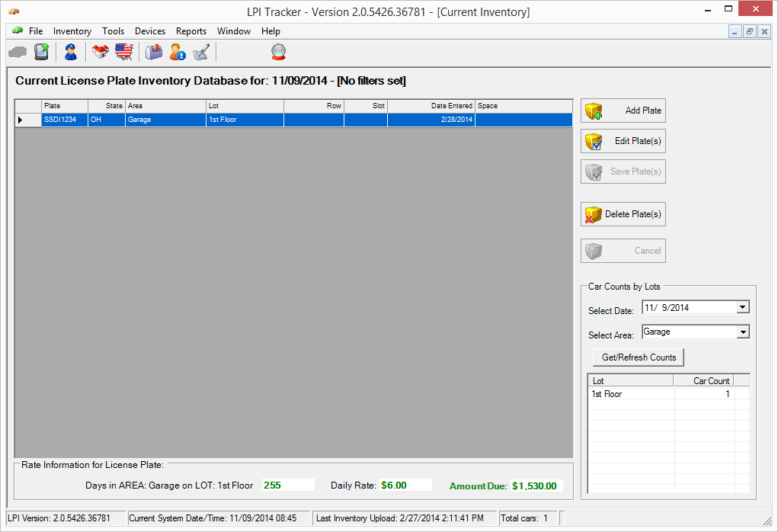Open the Devices menu
Screen dimensions: 778x532
tap(149, 31)
